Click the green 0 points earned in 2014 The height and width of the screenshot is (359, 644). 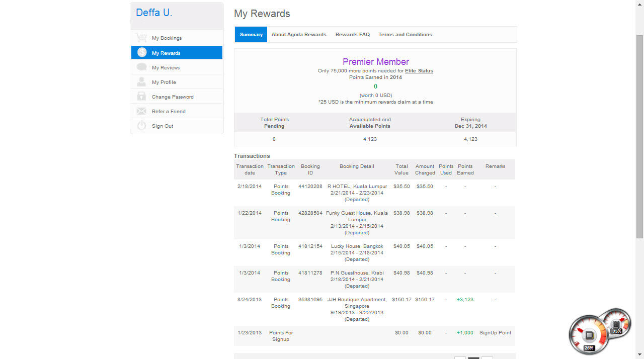375,86
